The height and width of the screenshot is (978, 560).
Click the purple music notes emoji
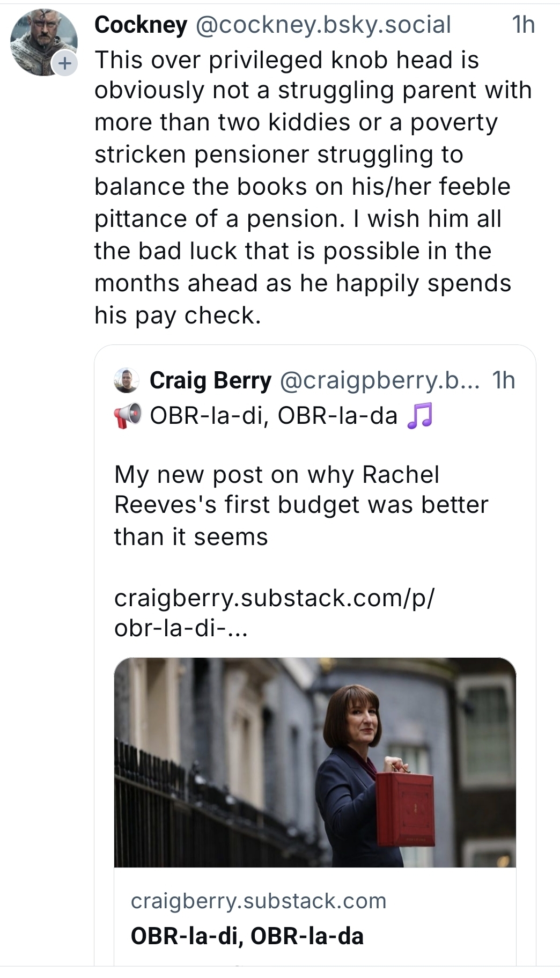(419, 416)
